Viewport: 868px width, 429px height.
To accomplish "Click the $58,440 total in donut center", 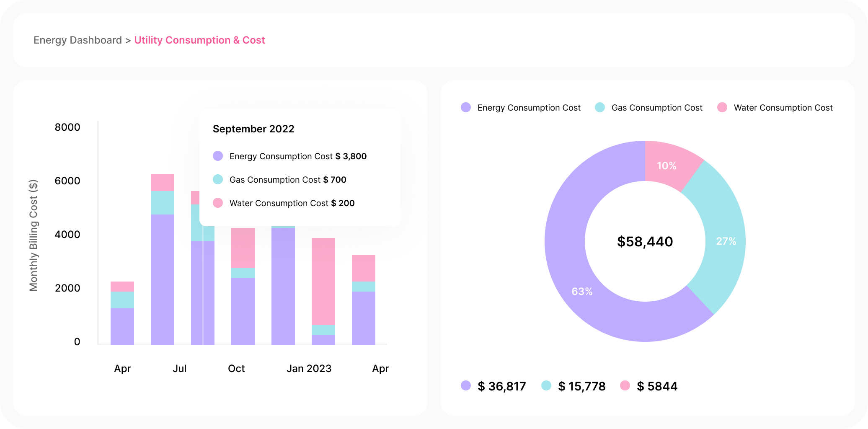I will click(x=645, y=242).
